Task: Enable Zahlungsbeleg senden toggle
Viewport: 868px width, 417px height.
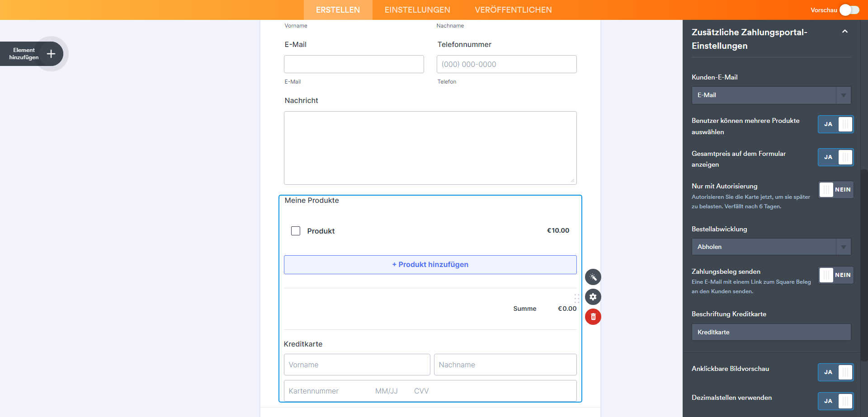Action: [x=835, y=275]
